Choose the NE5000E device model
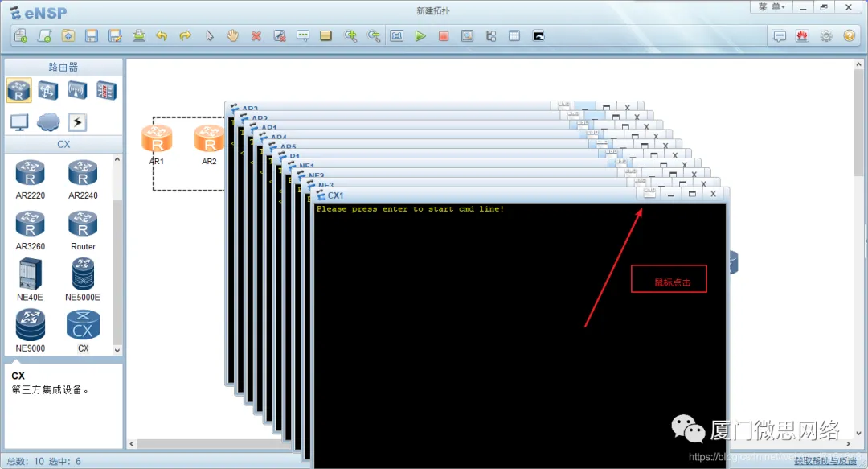 click(x=83, y=281)
